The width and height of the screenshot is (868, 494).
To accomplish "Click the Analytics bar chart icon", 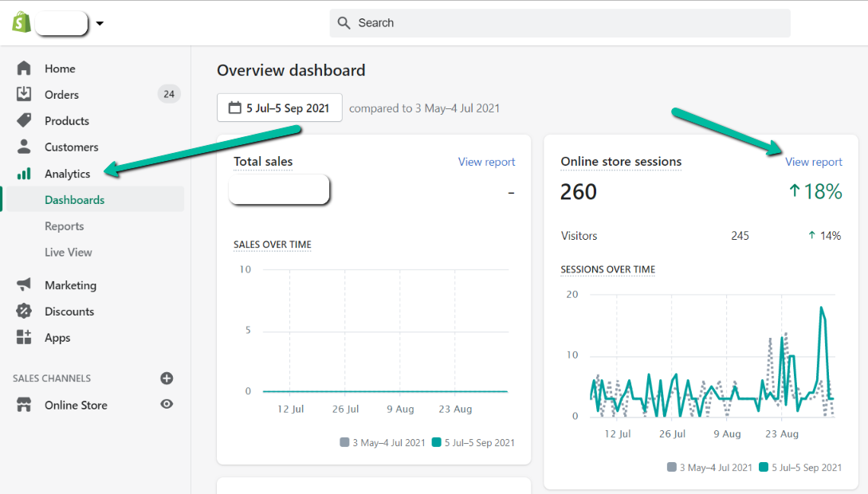I will 24,173.
